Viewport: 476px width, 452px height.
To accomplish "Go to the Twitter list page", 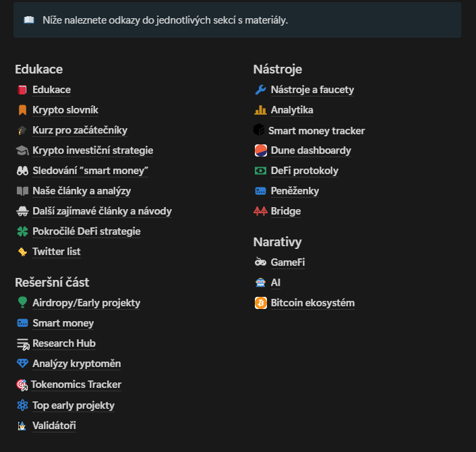I will (x=56, y=252).
